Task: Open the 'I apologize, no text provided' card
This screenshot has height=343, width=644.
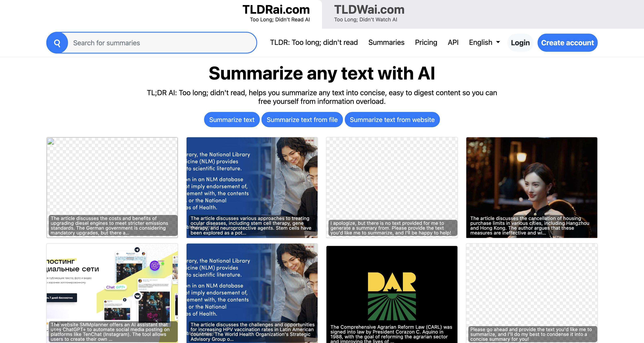Action: tap(392, 187)
